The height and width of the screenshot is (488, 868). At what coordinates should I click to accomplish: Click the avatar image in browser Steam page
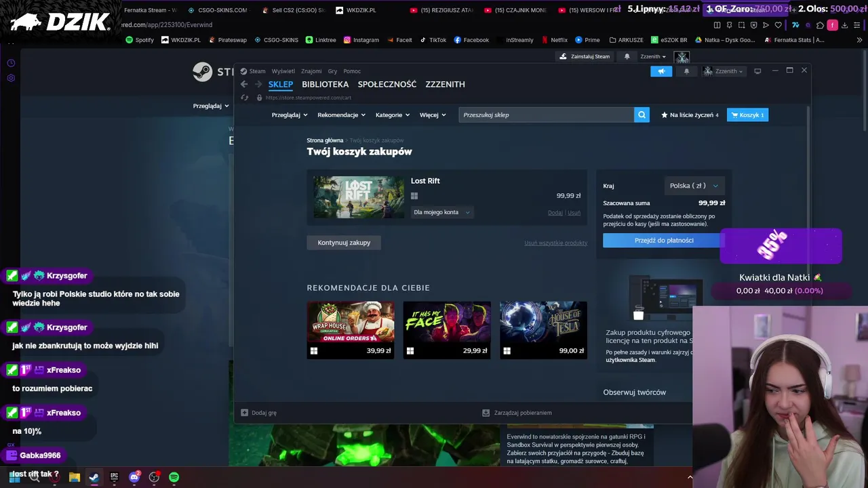(x=682, y=56)
